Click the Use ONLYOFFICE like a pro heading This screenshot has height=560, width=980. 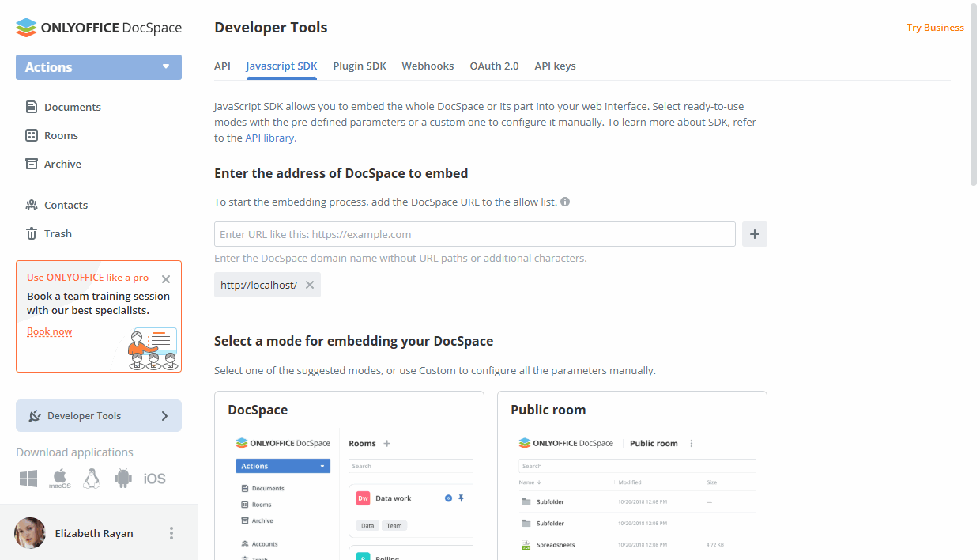[88, 278]
